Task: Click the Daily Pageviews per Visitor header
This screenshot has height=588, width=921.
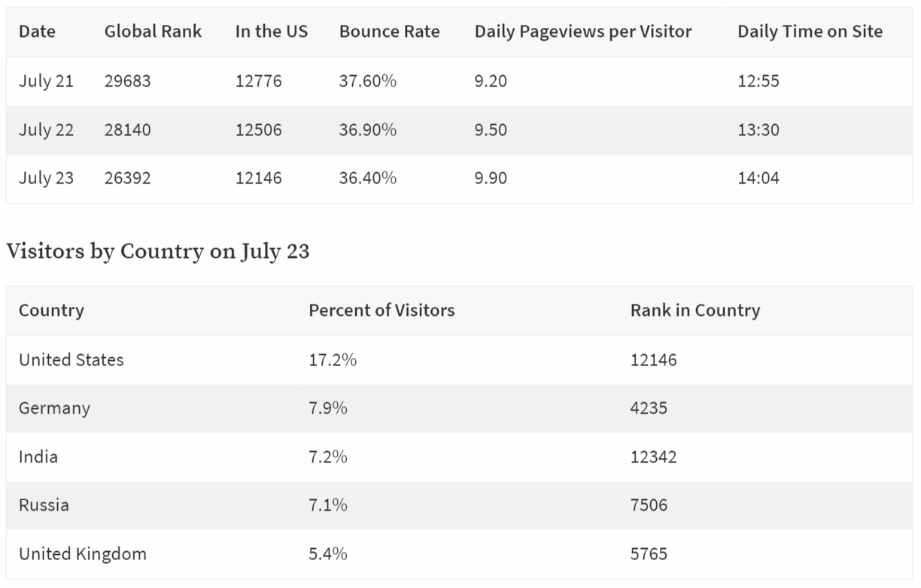Action: click(x=583, y=32)
